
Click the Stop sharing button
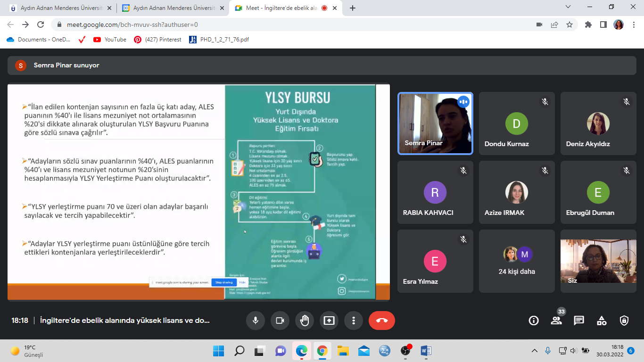(x=224, y=282)
